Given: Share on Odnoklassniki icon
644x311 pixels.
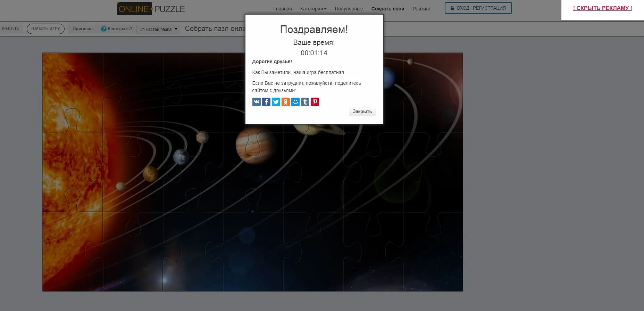Looking at the screenshot, I should click(x=286, y=102).
